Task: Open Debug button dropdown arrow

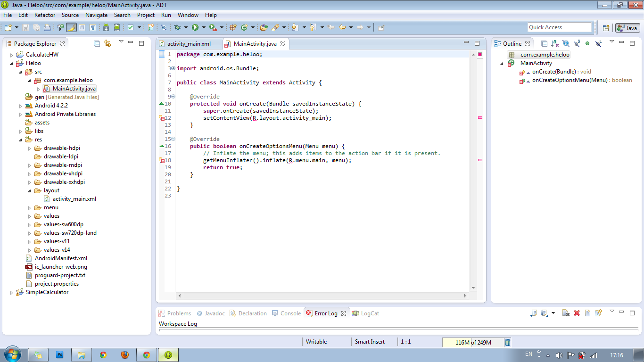Action: [x=186, y=27]
